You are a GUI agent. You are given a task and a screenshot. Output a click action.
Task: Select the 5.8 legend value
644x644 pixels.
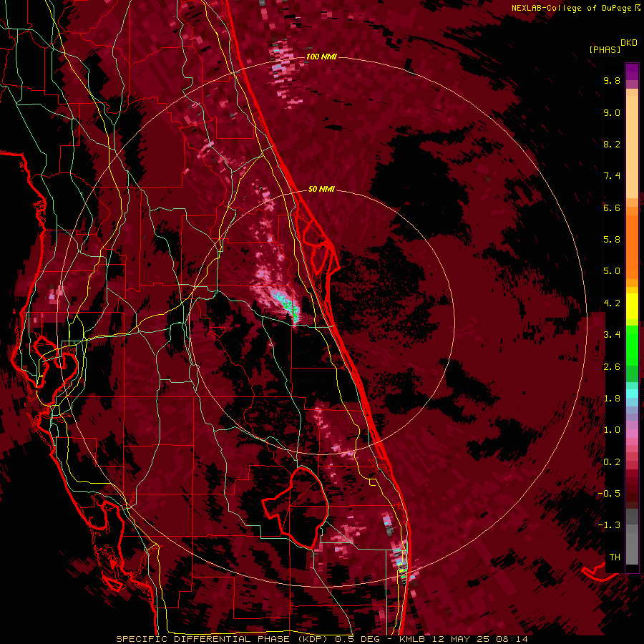pyautogui.click(x=612, y=240)
